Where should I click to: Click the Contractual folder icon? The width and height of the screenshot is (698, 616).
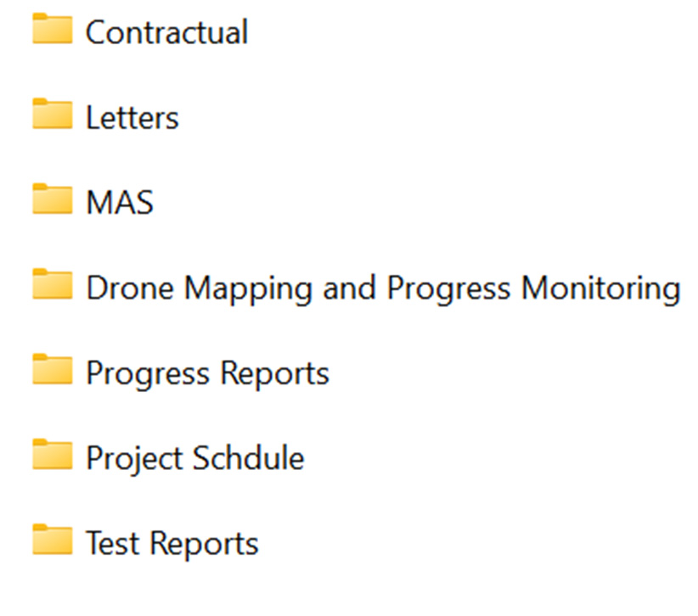(53, 30)
